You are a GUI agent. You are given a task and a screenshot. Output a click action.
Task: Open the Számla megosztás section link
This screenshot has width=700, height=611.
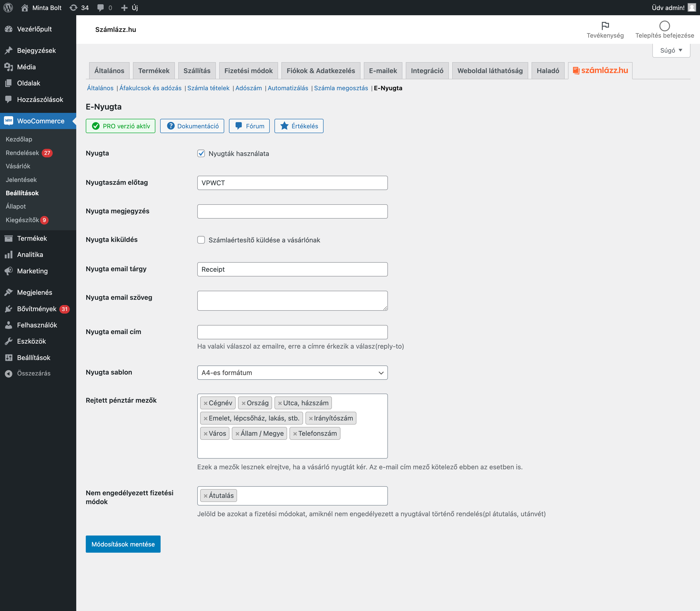coord(341,88)
